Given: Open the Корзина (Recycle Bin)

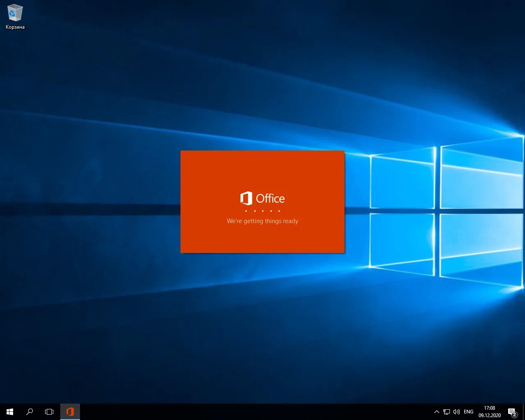Looking at the screenshot, I should pos(15,12).
